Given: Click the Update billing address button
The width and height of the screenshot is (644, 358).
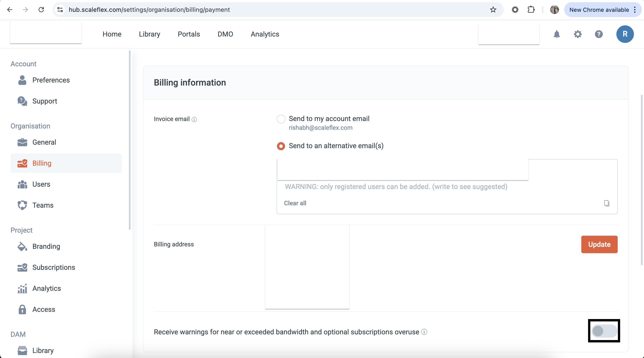Looking at the screenshot, I should [x=599, y=244].
